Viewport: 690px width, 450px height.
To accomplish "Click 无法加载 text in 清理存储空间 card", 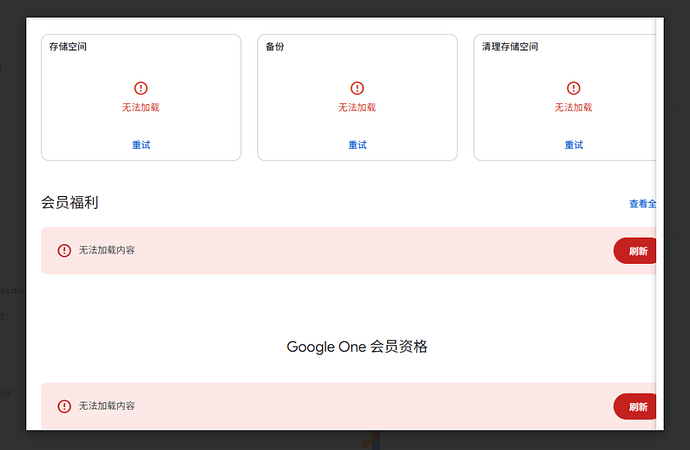I will pos(573,107).
